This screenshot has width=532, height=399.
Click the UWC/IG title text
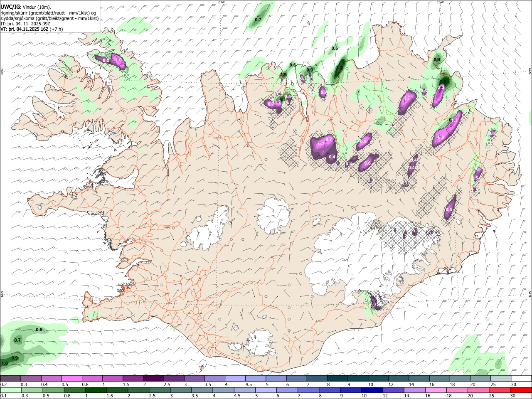click(10, 7)
